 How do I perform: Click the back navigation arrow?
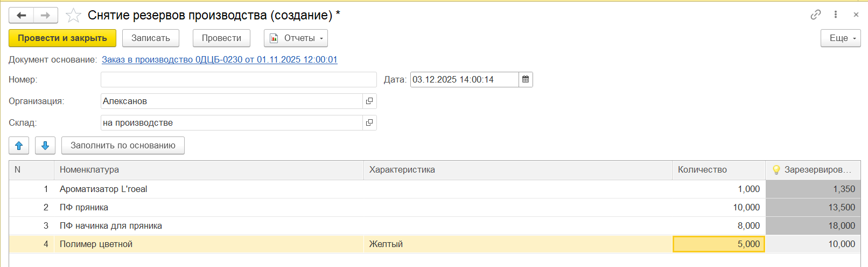click(x=22, y=16)
